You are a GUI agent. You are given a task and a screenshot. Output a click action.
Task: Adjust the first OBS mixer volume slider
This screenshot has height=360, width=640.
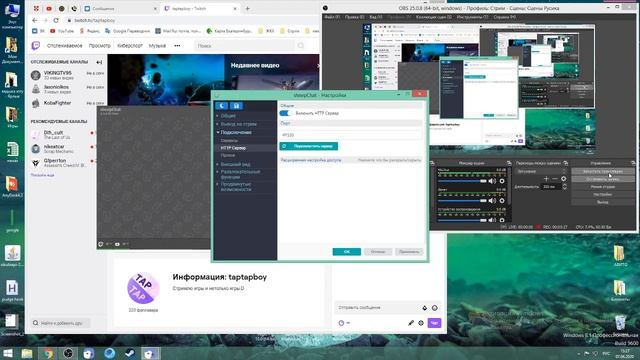[462, 181]
